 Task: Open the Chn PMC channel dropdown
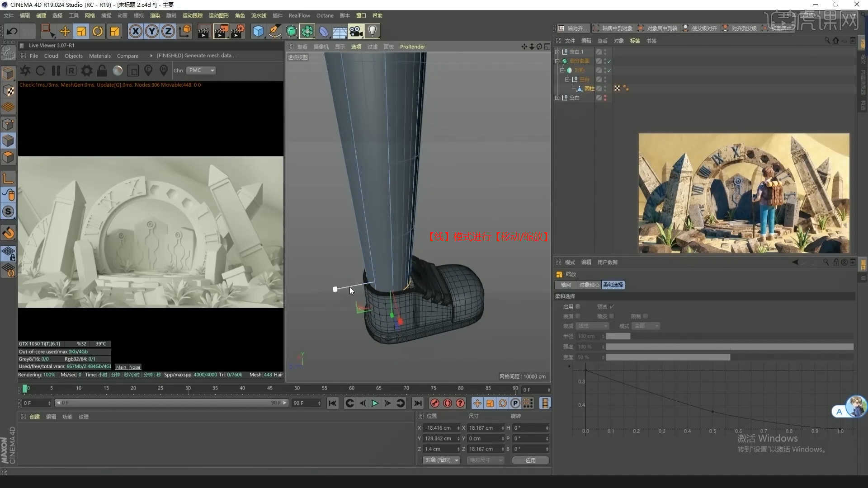(202, 70)
